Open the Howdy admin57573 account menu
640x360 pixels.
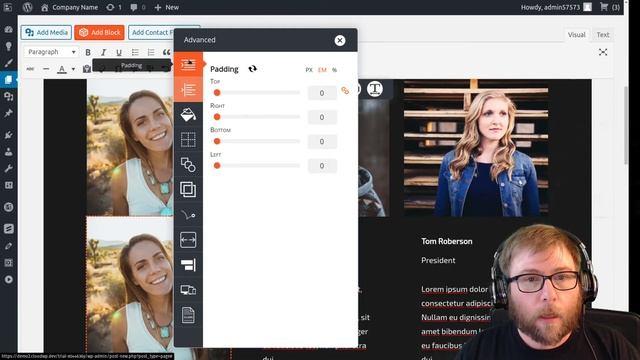556,7
